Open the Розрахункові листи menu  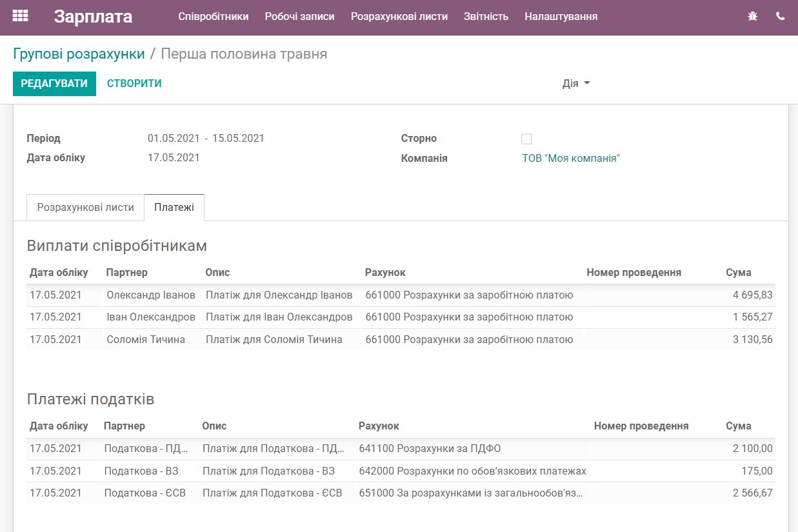(x=398, y=17)
